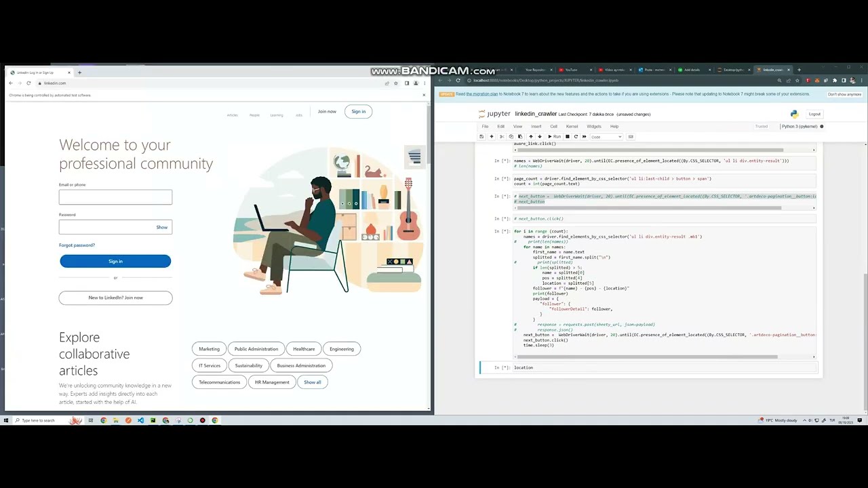Open the Edit menu in Jupyter
The width and height of the screenshot is (868, 488).
[500, 126]
